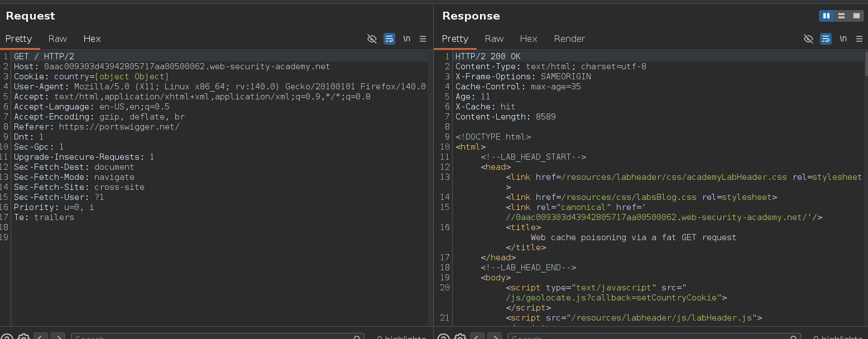Click the labsBlog.css stylesheet link line
868x339 pixels.
click(x=641, y=197)
